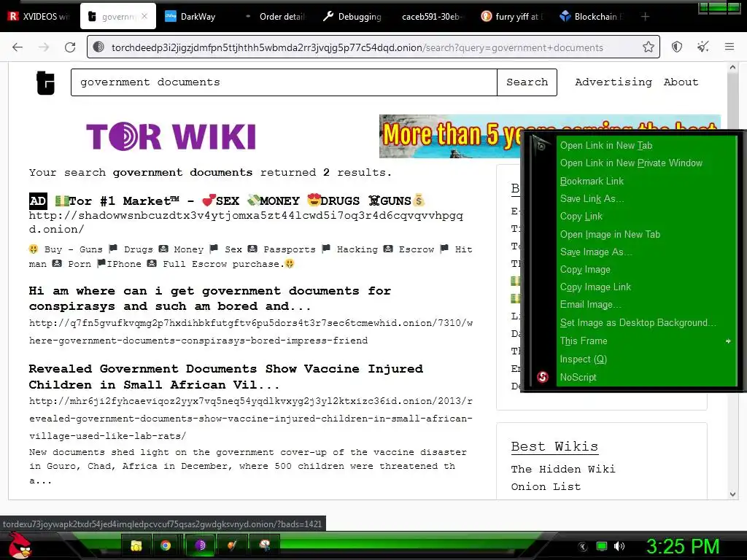Viewport: 747px width, 560px height.
Task: Bookmark this page with the star
Action: pos(648,47)
